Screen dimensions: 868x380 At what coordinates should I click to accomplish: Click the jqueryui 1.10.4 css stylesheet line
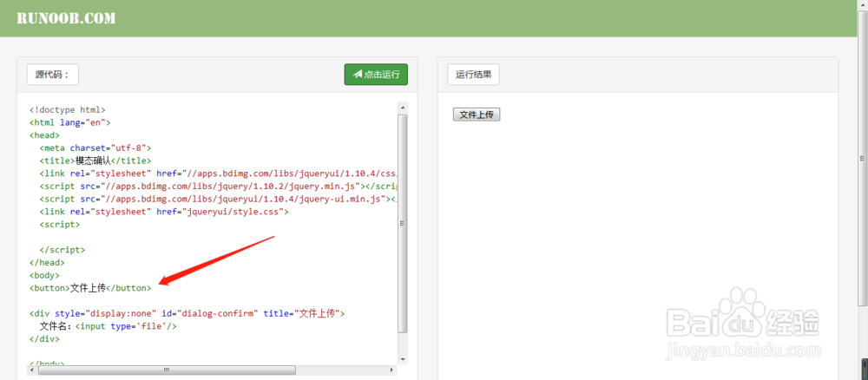click(219, 174)
